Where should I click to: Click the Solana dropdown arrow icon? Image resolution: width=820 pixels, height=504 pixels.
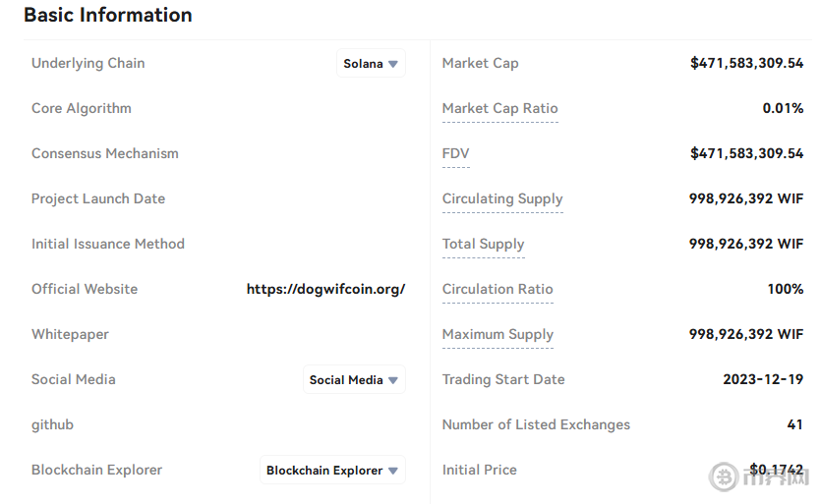393,64
